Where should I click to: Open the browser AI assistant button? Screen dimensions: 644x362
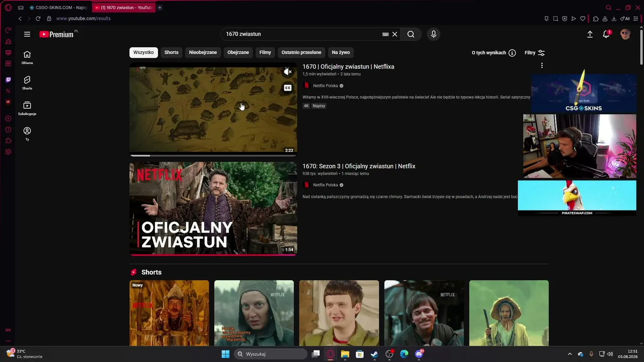[625, 19]
